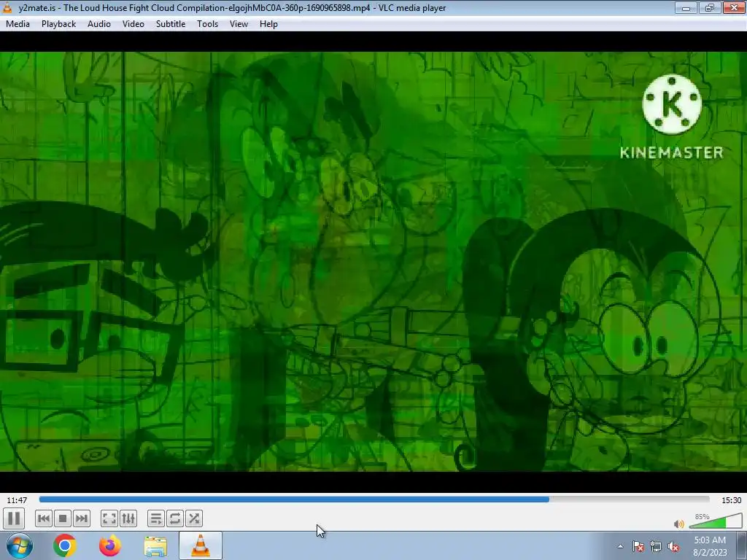Open the Tools menu
The height and width of the screenshot is (560, 747).
pyautogui.click(x=208, y=24)
